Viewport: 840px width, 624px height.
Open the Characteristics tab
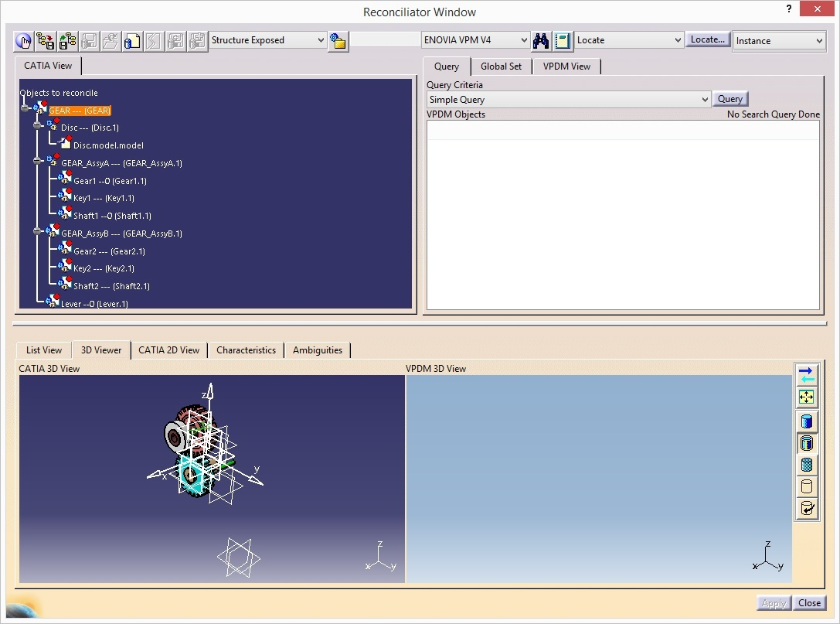tap(246, 350)
